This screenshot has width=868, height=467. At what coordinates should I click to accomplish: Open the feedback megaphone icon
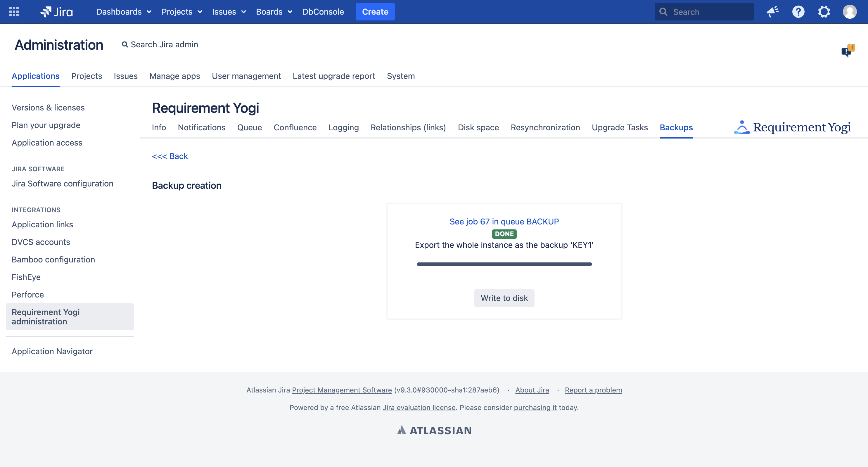pyautogui.click(x=772, y=12)
